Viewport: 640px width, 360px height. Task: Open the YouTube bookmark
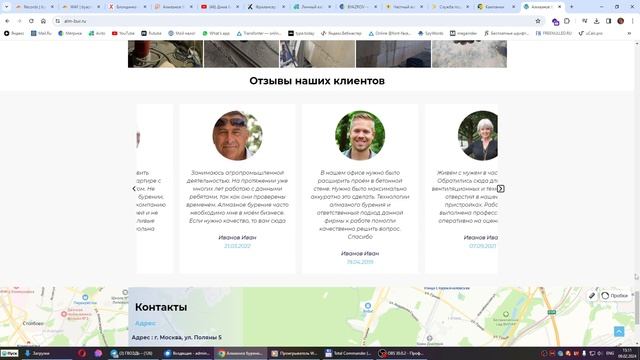click(123, 33)
